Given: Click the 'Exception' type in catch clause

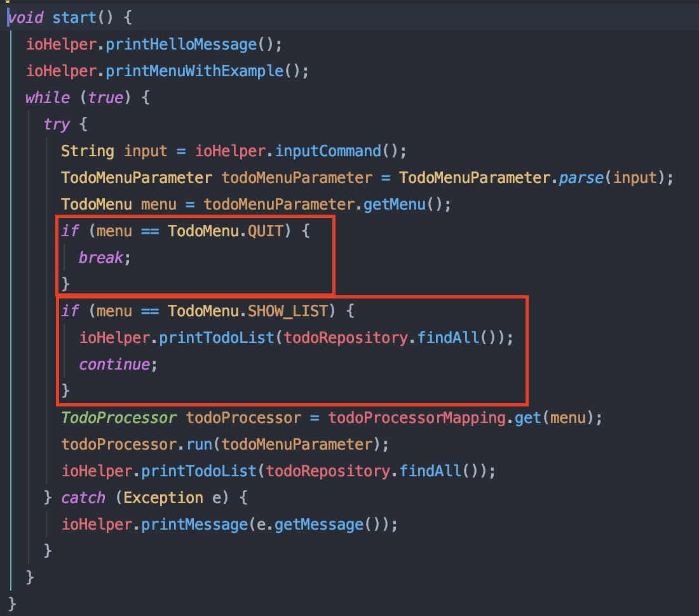Looking at the screenshot, I should pos(163,497).
